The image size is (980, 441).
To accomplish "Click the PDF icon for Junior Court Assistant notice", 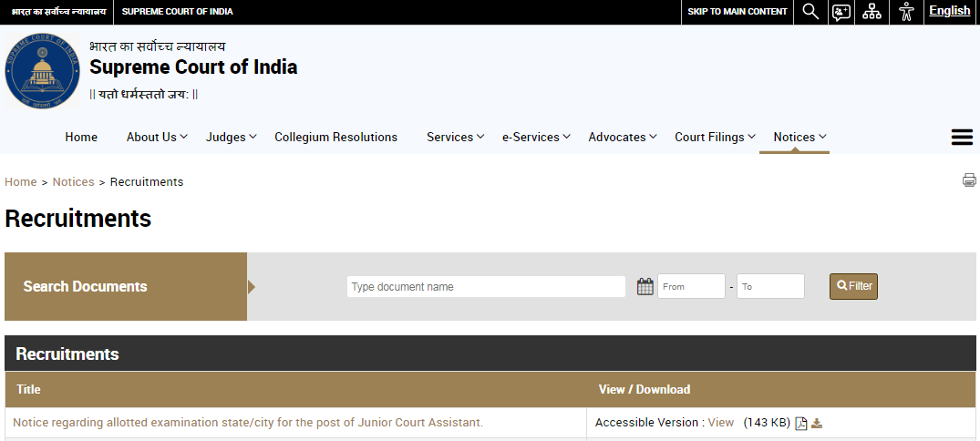I will [x=801, y=423].
